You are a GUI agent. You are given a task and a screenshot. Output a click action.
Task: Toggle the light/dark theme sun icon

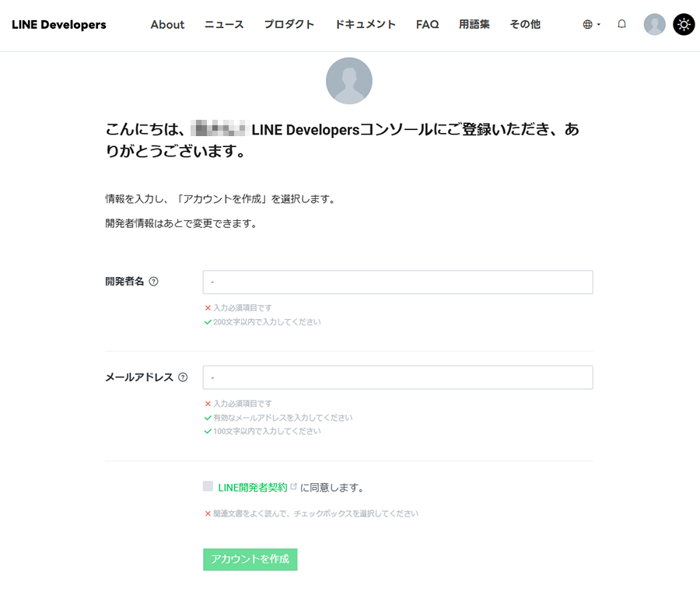684,24
